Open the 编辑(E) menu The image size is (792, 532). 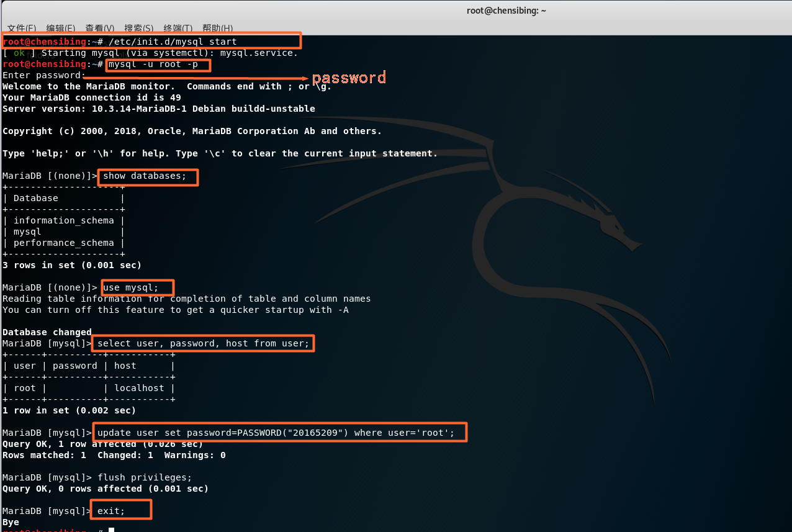(x=61, y=28)
